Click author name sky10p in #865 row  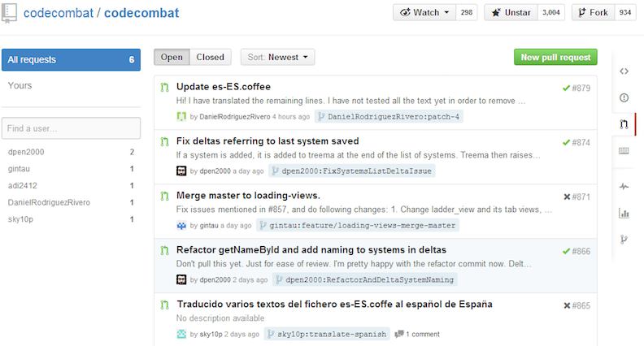(211, 334)
